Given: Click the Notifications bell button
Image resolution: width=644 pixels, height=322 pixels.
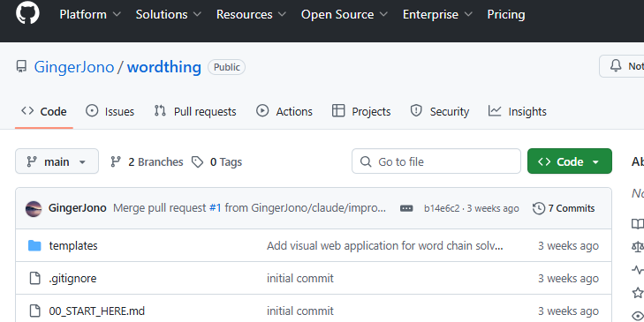Looking at the screenshot, I should pyautogui.click(x=622, y=66).
